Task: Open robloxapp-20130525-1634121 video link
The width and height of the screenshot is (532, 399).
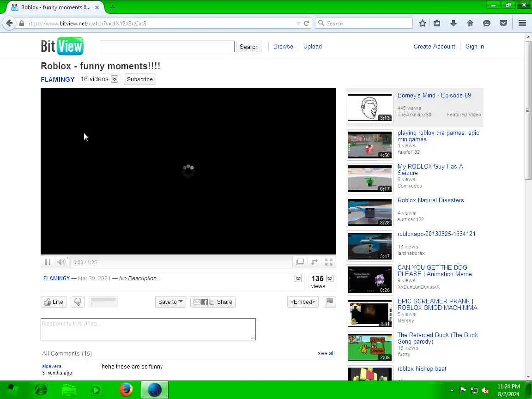Action: 436,234
